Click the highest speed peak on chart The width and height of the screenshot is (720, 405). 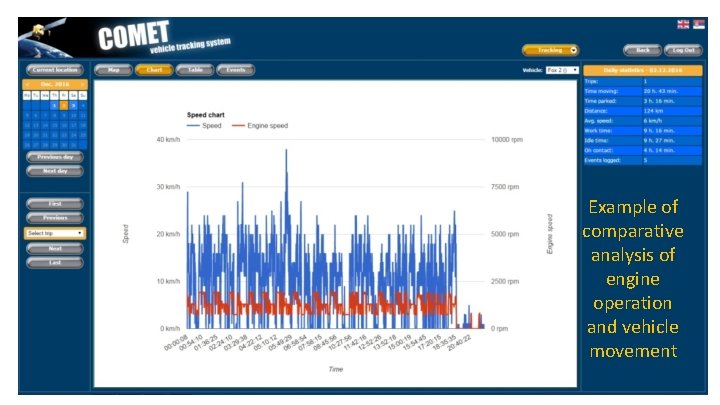[x=287, y=151]
